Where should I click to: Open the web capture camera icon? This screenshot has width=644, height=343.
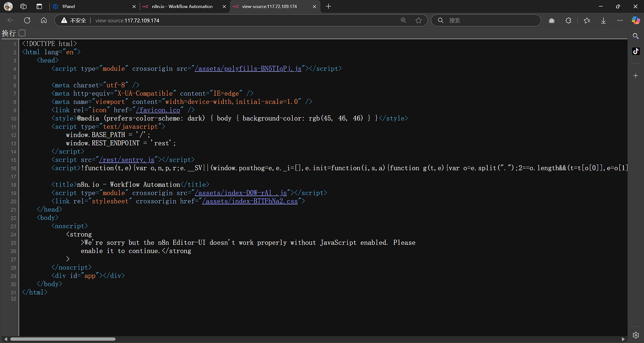551,20
